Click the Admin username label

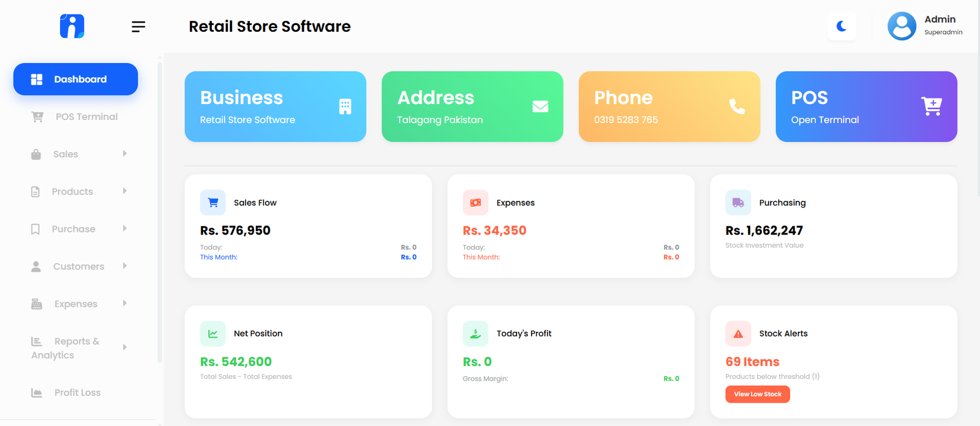tap(940, 20)
